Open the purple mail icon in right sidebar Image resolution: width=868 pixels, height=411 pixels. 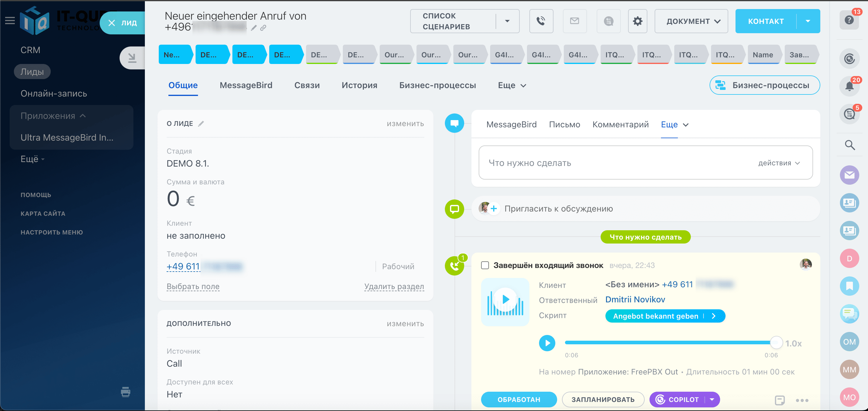pyautogui.click(x=850, y=175)
